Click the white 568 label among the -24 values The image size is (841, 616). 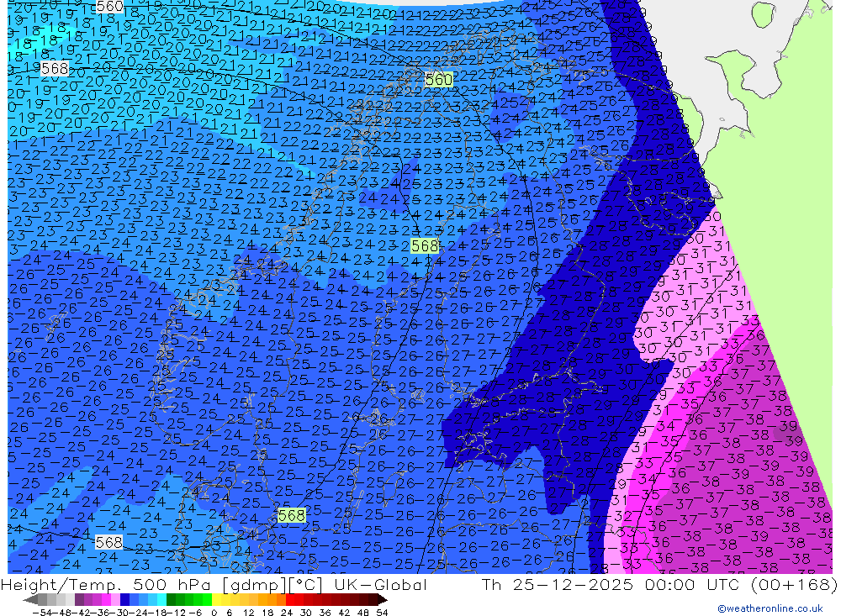(x=108, y=543)
